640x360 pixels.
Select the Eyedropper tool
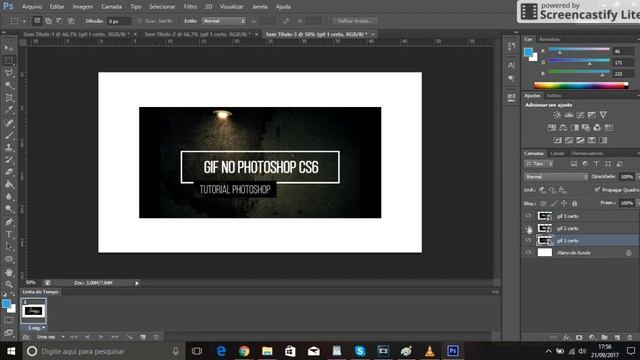pyautogui.click(x=9, y=110)
